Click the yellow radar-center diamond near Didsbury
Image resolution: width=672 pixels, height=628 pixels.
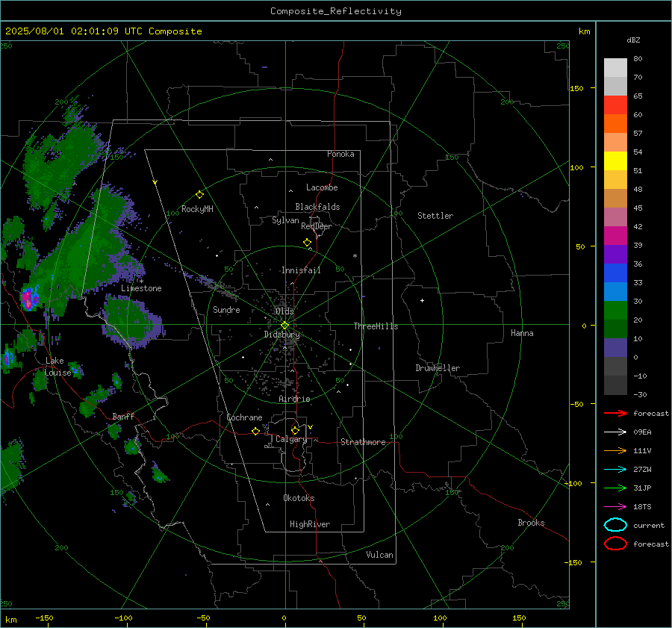coord(285,326)
